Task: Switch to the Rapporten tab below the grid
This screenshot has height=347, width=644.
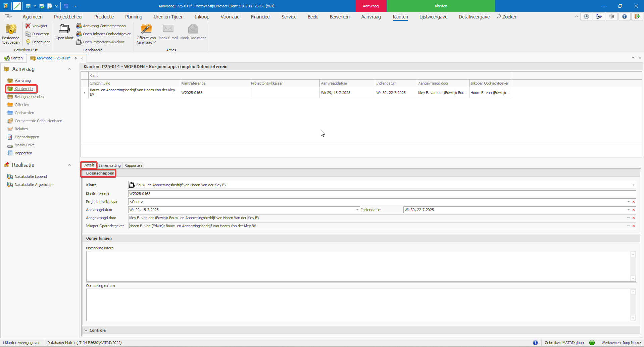Action: [133, 165]
